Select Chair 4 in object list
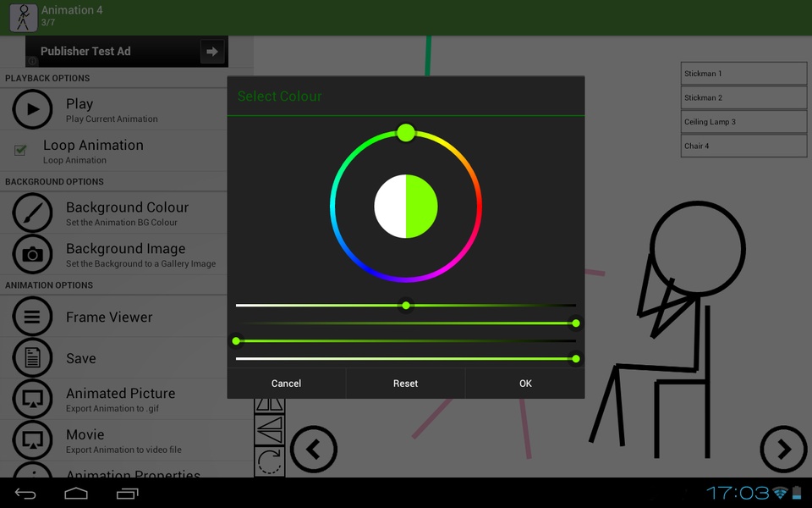Viewport: 812px width, 508px height. tap(743, 146)
